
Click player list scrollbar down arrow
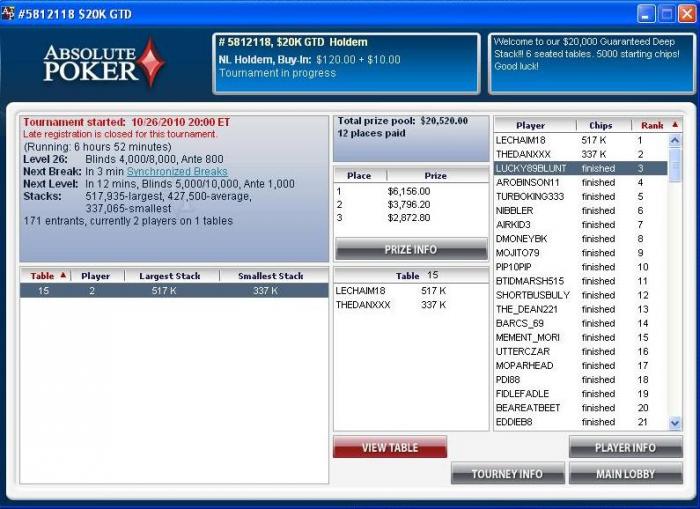(x=675, y=422)
